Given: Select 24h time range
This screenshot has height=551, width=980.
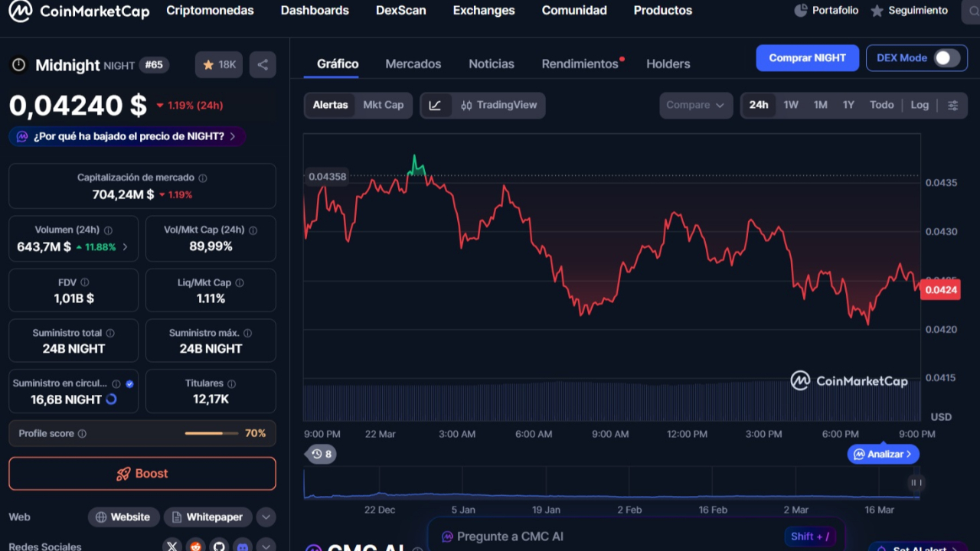Looking at the screenshot, I should [759, 106].
